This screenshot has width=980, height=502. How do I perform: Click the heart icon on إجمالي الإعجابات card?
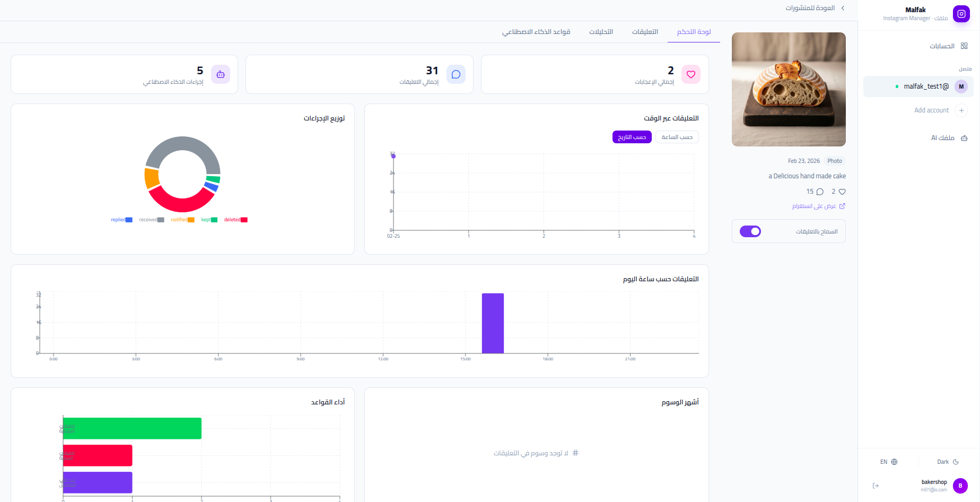click(690, 74)
